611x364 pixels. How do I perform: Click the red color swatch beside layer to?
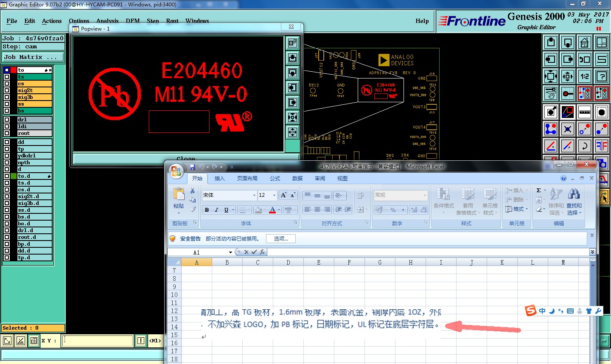click(x=14, y=70)
